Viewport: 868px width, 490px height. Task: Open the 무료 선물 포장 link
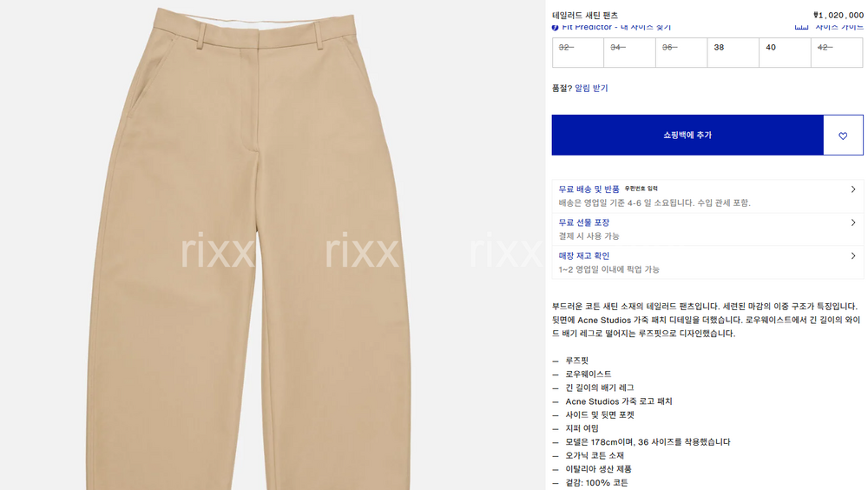tap(583, 222)
